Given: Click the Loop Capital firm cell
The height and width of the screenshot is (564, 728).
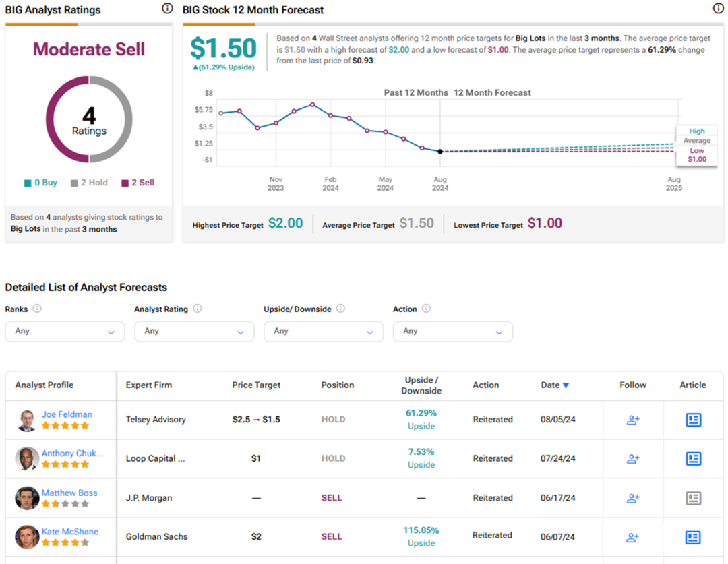Looking at the screenshot, I should coord(156,459).
